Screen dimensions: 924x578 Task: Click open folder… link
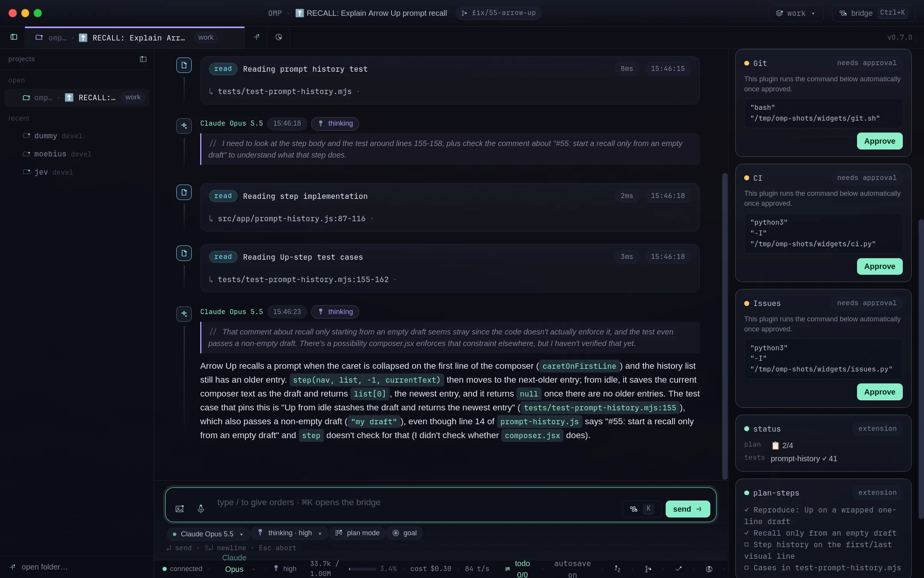click(x=44, y=567)
